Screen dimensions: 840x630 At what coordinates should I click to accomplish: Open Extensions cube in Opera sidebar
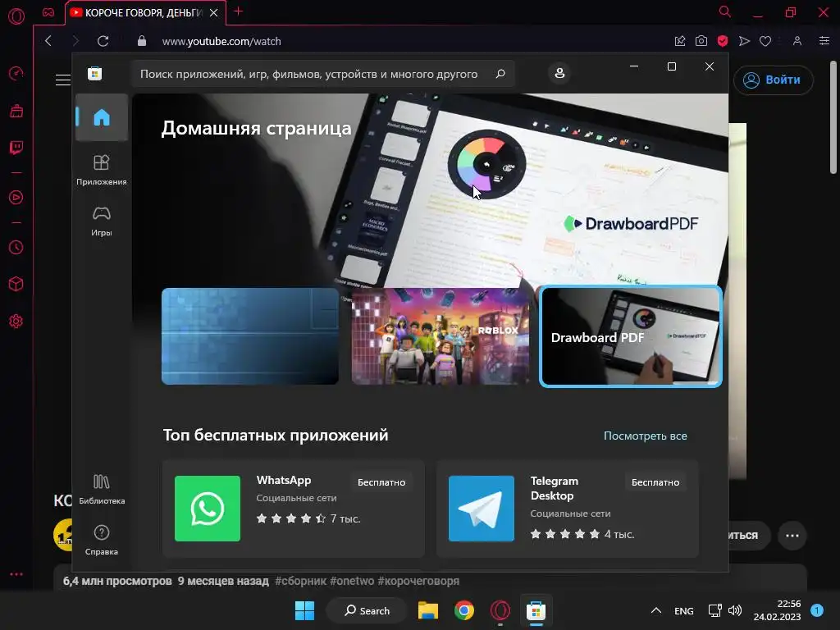(x=16, y=284)
